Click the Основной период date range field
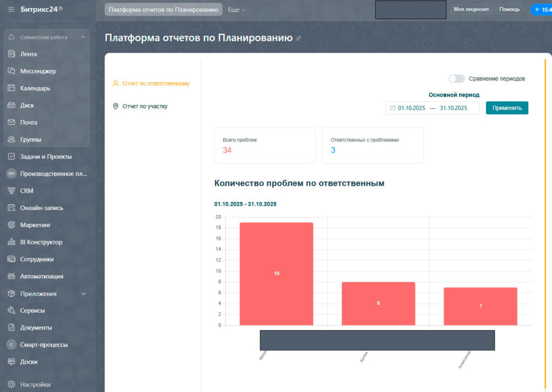 pos(433,108)
